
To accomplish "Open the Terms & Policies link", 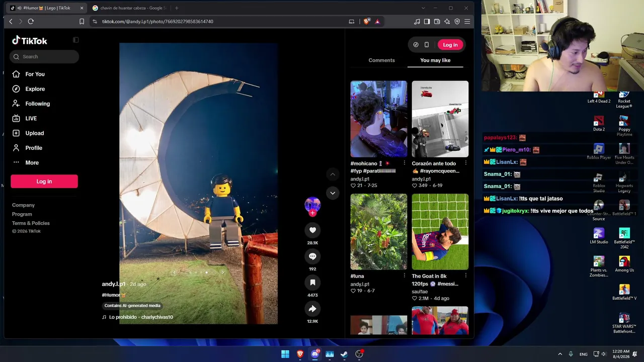I will tap(31, 223).
